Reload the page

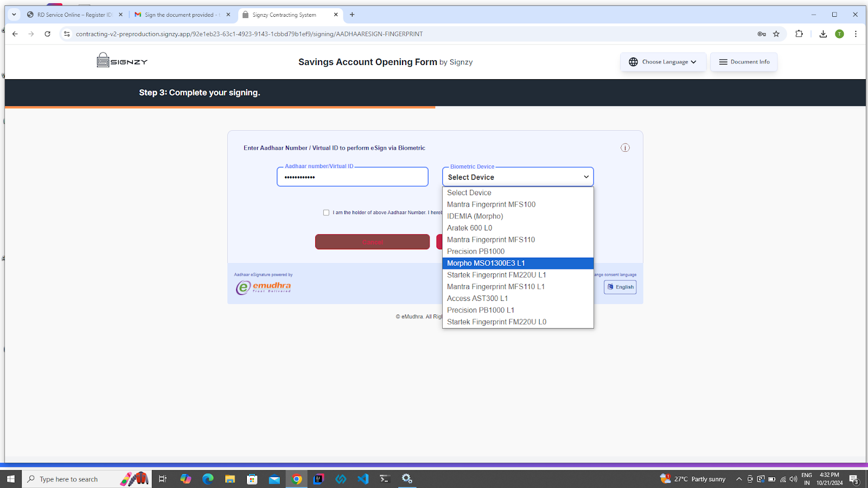point(48,34)
